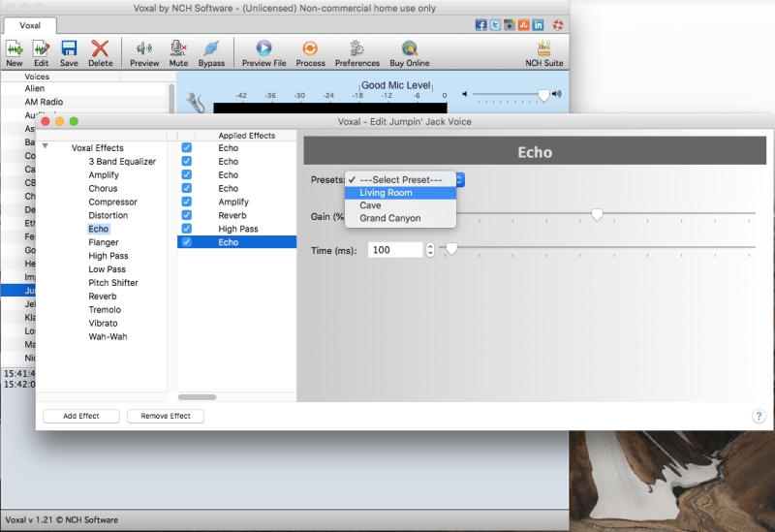Click the question mark help button
Viewport: 775px width, 532px height.
click(x=759, y=417)
